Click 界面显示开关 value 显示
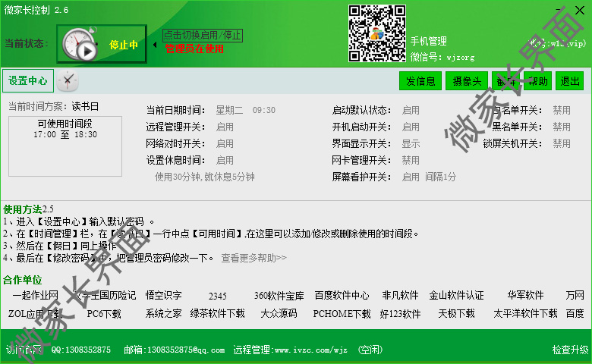 pos(411,144)
